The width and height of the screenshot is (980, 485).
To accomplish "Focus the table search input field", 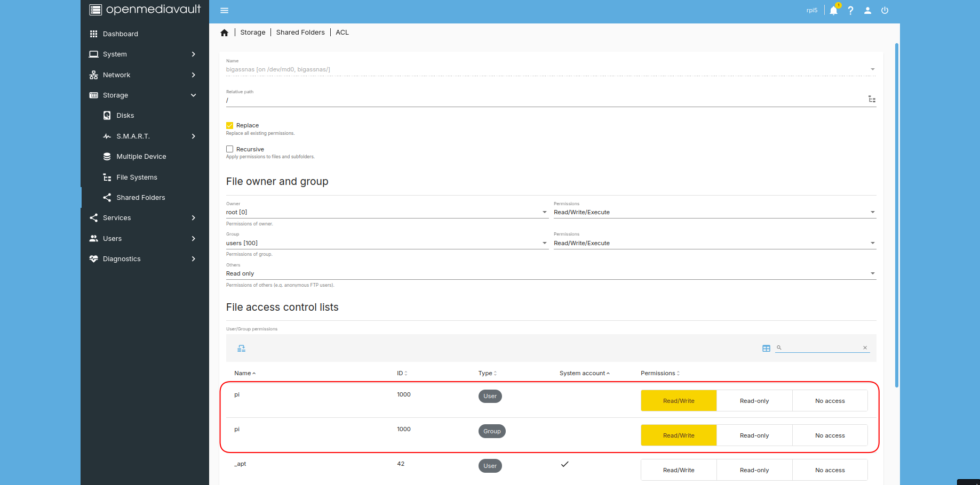I will (822, 347).
